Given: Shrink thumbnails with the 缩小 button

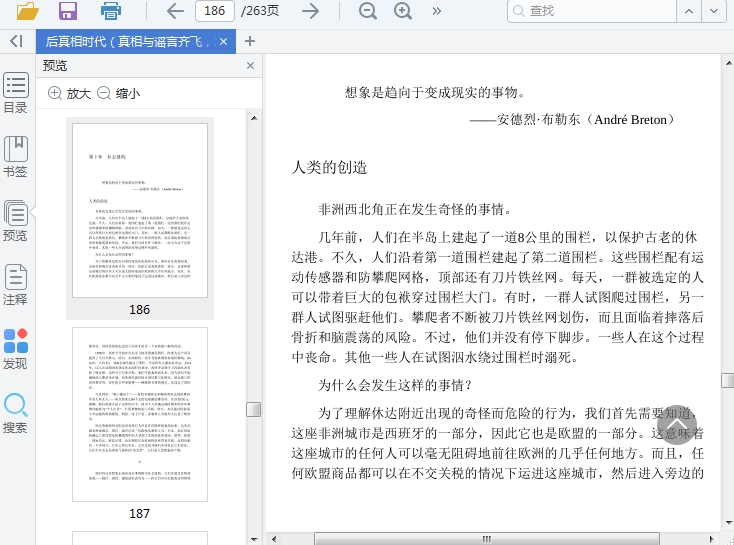Looking at the screenshot, I should (118, 93).
